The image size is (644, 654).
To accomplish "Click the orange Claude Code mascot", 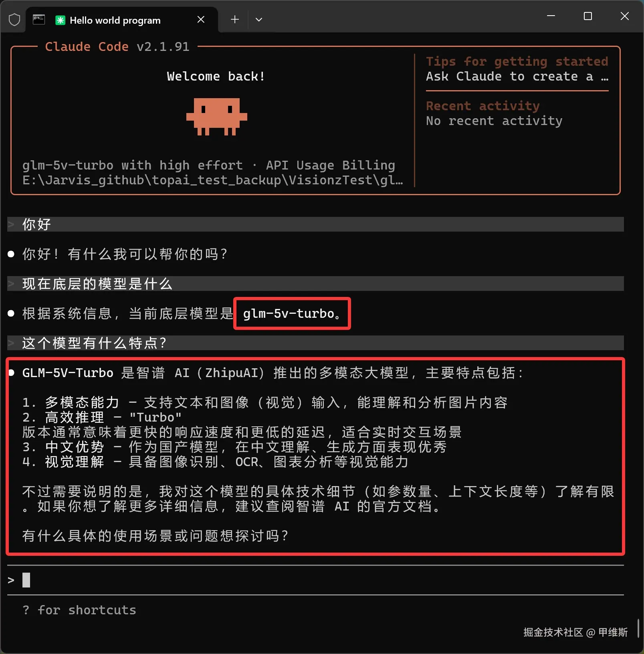I will click(217, 117).
